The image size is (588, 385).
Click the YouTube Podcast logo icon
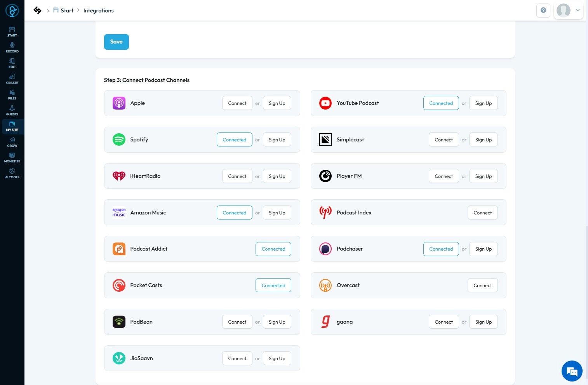tap(325, 103)
